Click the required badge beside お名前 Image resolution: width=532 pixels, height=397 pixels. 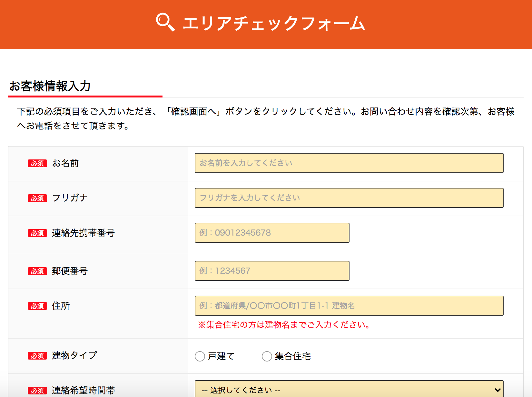(37, 163)
